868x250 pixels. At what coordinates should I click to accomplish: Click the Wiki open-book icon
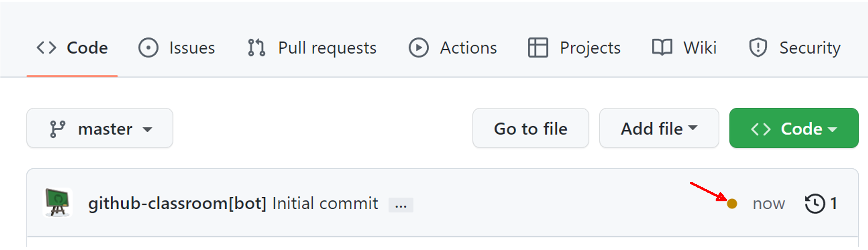(x=662, y=48)
